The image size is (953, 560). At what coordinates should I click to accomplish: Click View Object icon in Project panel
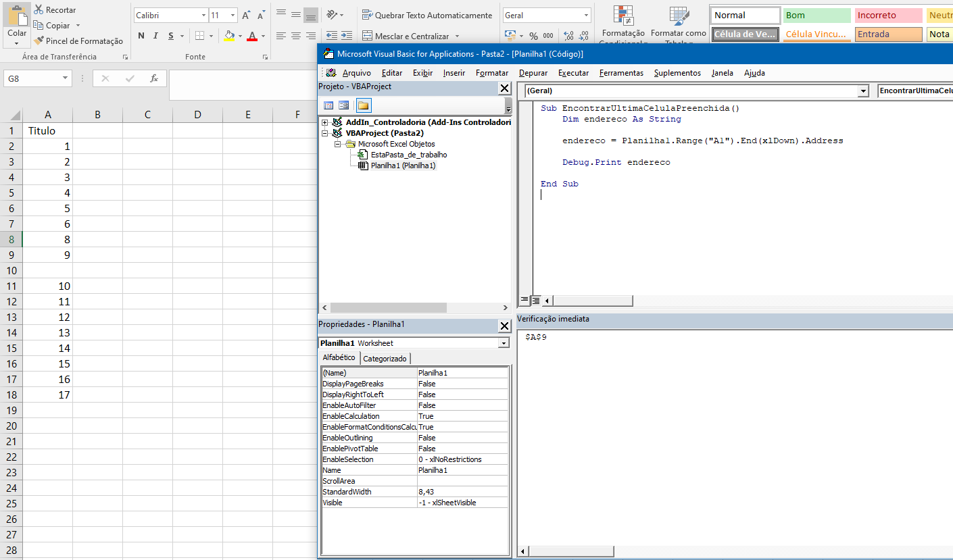click(x=344, y=105)
